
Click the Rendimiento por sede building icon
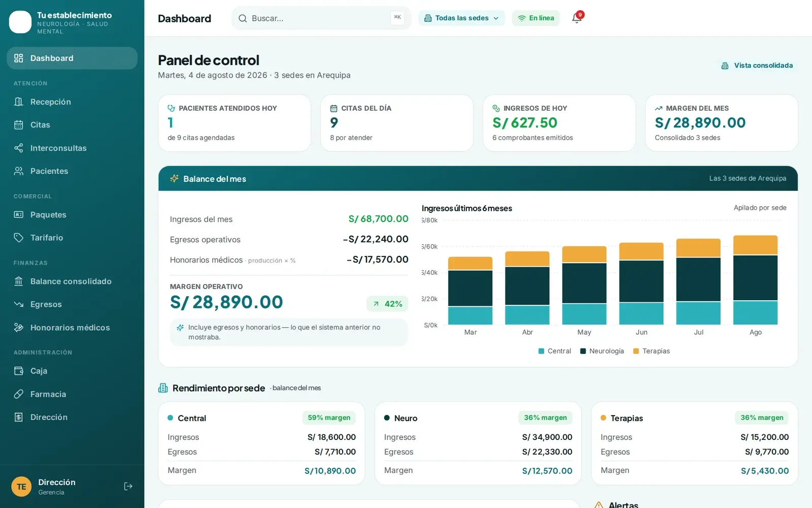pos(163,388)
